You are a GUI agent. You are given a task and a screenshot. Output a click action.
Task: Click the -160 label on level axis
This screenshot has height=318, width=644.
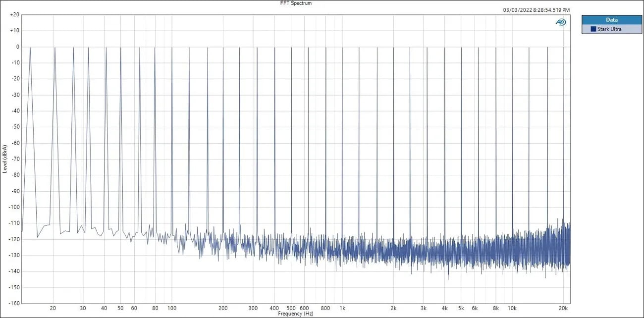tap(14, 303)
